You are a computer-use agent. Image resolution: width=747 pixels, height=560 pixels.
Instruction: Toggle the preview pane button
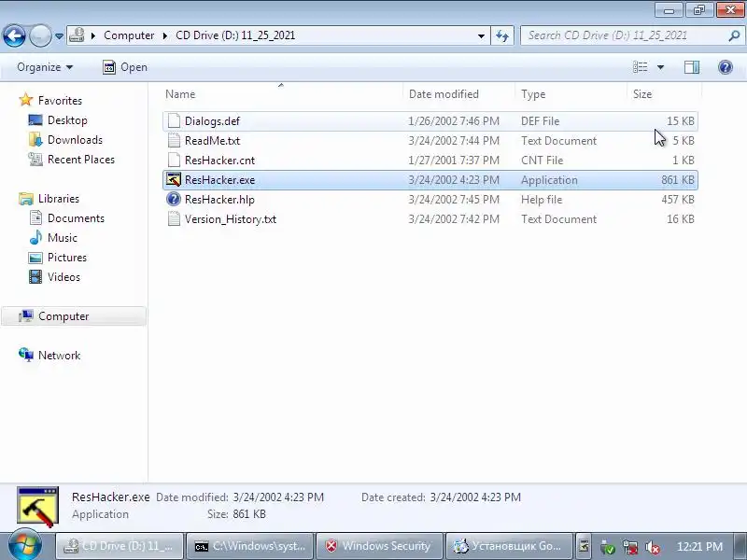(x=692, y=67)
